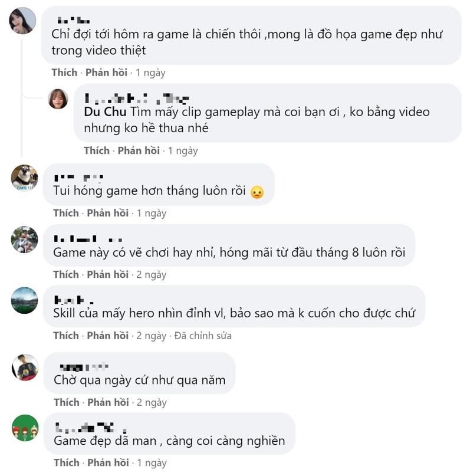Click Thích under the 'Chỉ đợi tới hôm' comment
The width and height of the screenshot is (467, 476).
coord(64,73)
